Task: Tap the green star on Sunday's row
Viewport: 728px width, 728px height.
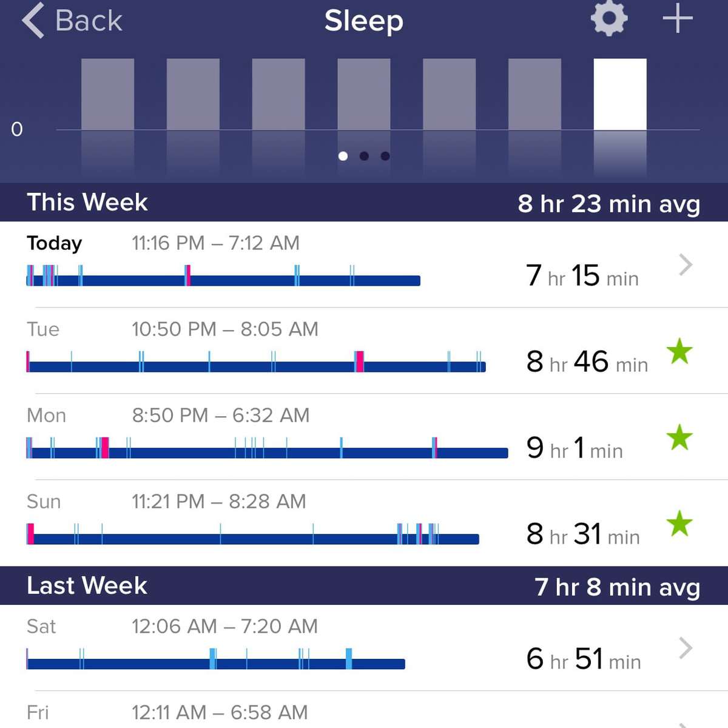Action: (679, 524)
